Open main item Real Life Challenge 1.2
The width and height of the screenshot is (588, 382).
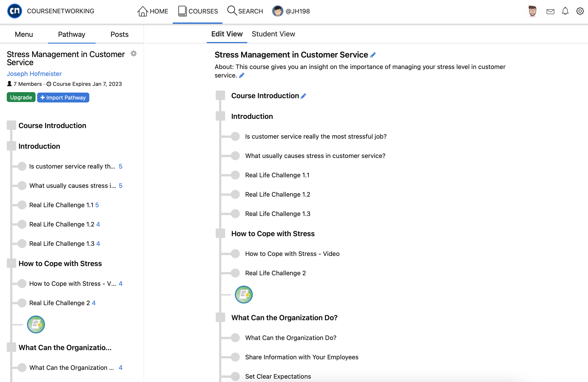point(278,194)
